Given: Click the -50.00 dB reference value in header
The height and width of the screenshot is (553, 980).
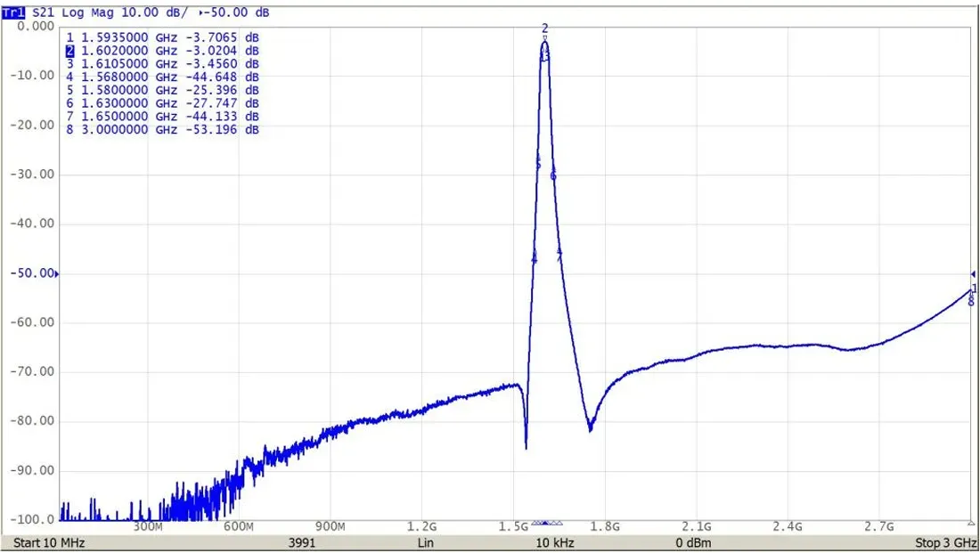Looking at the screenshot, I should pyautogui.click(x=238, y=12).
